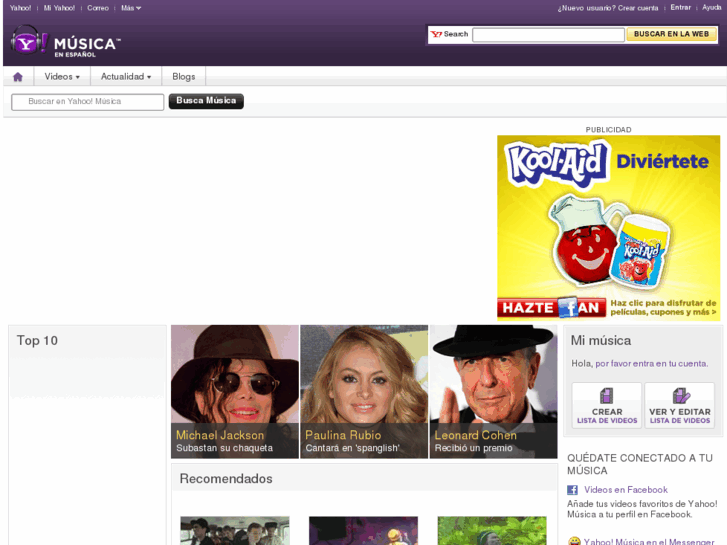
Task: Click 'por favor entra en tu cuenta' link
Action: pyautogui.click(x=651, y=364)
